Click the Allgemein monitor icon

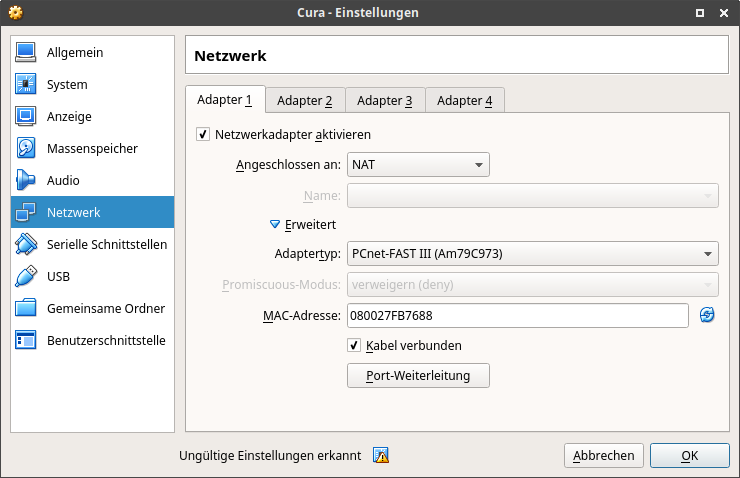(25, 52)
